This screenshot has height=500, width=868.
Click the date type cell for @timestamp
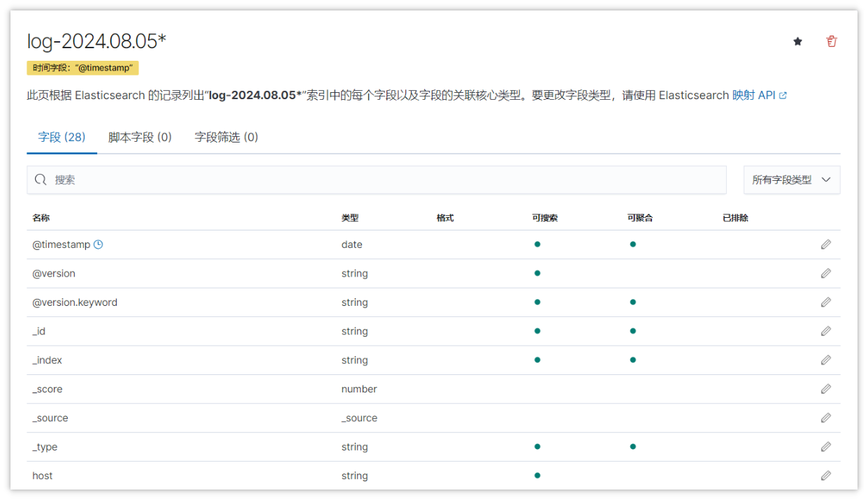click(x=352, y=244)
